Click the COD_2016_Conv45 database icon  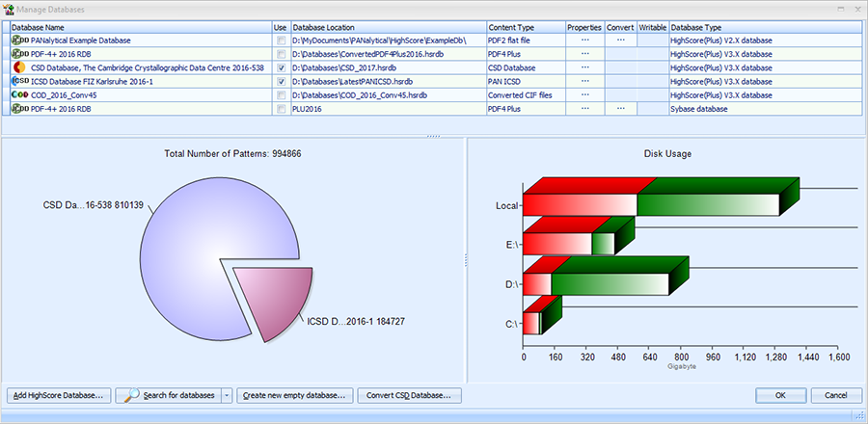[19, 95]
